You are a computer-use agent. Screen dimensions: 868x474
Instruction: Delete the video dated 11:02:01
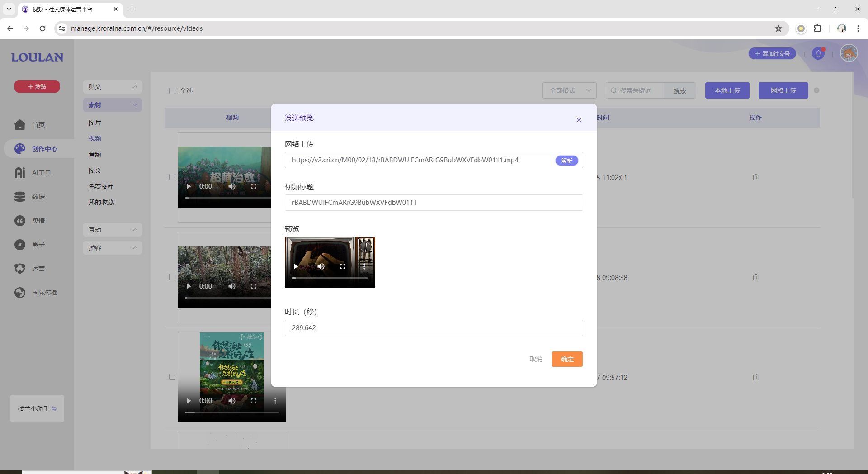coord(755,177)
